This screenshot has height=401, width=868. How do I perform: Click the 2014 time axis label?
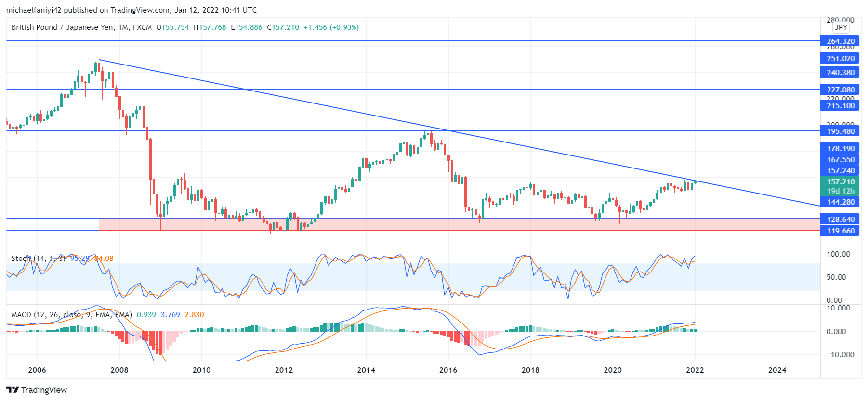click(366, 370)
